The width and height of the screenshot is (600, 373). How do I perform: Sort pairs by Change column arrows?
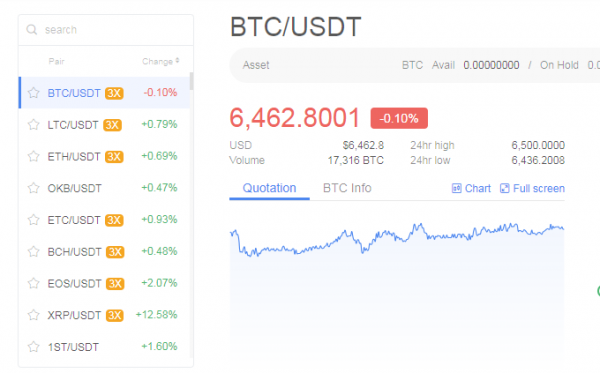(177, 61)
